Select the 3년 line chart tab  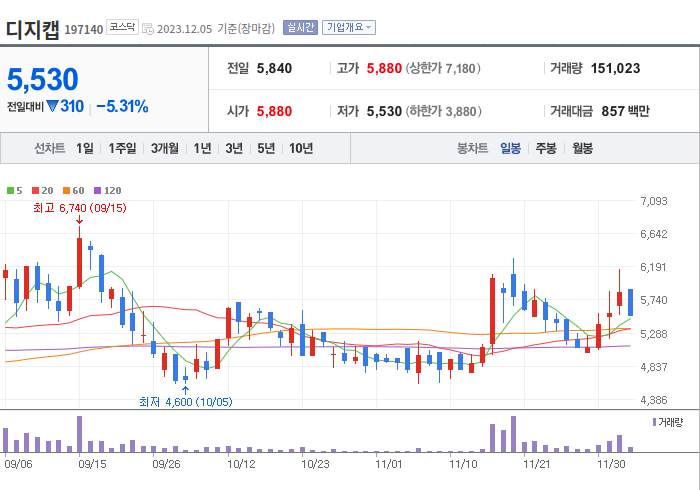[x=234, y=148]
